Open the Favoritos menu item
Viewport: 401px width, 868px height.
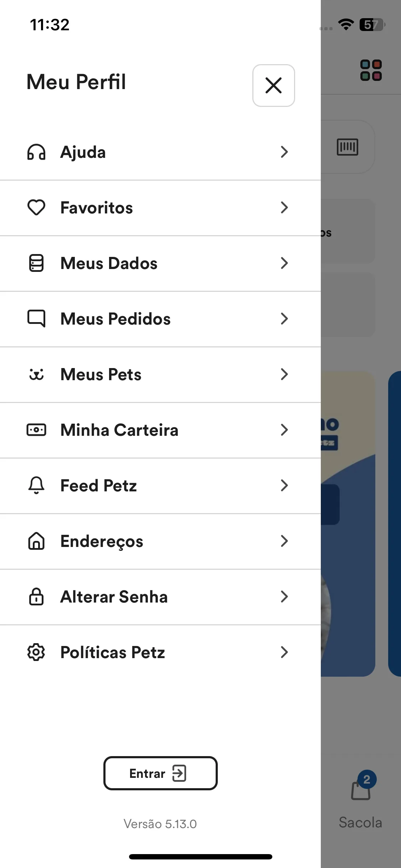[160, 208]
